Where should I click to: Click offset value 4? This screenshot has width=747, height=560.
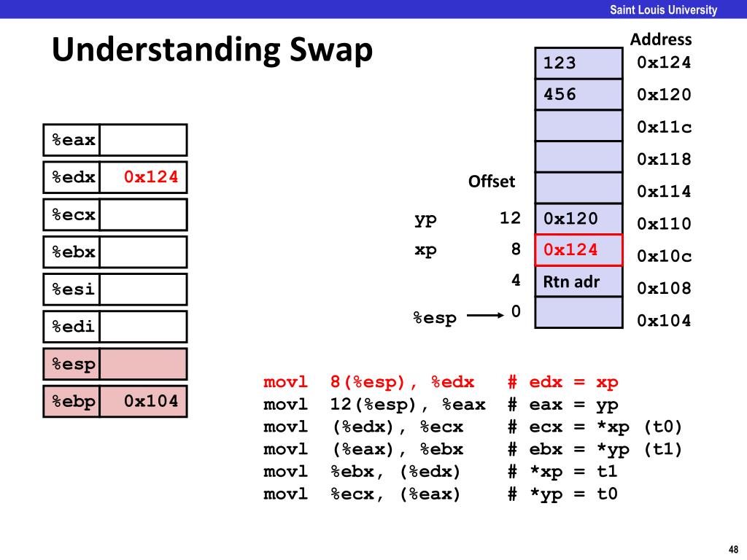click(516, 280)
